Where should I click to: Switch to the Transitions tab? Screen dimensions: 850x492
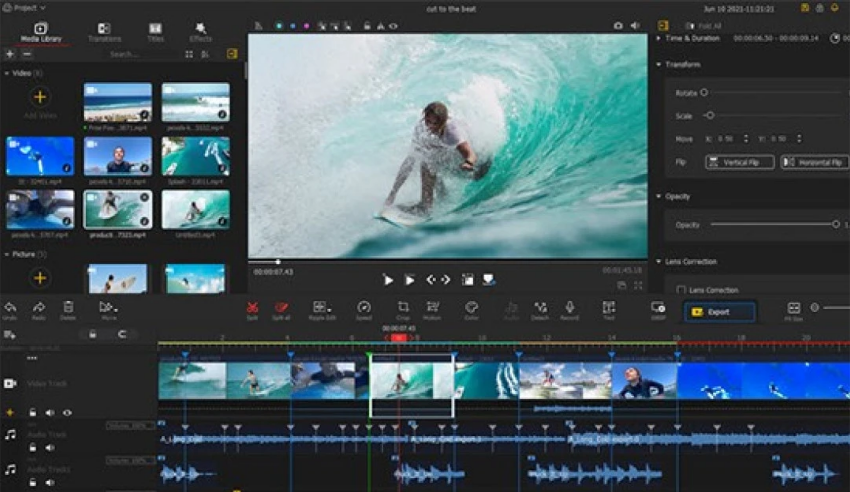coord(104,32)
